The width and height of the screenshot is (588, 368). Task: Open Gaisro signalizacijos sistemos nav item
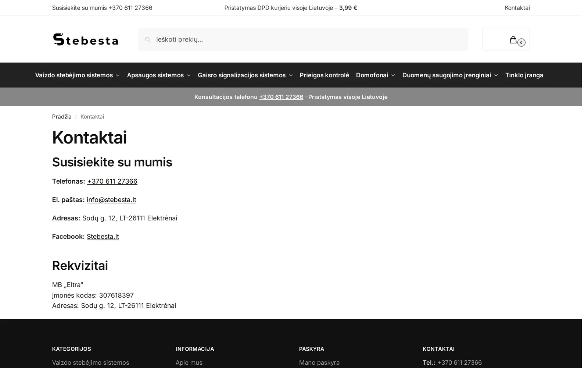pos(241,75)
